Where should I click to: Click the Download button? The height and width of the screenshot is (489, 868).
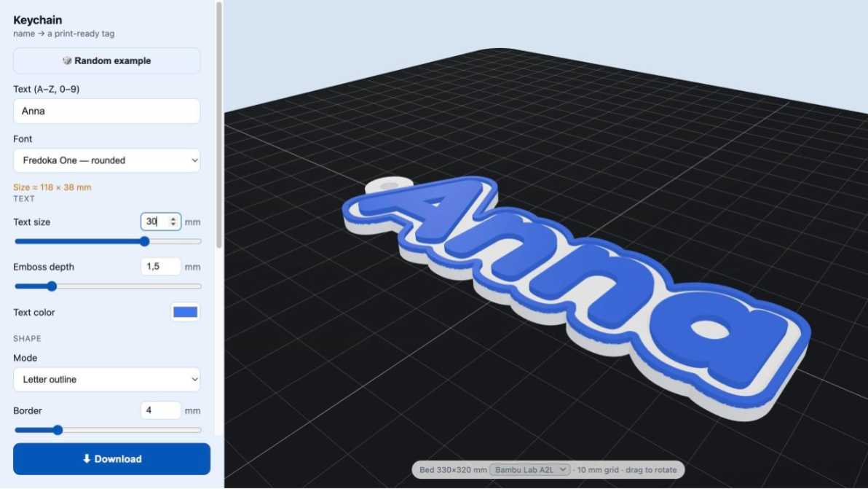[112, 458]
